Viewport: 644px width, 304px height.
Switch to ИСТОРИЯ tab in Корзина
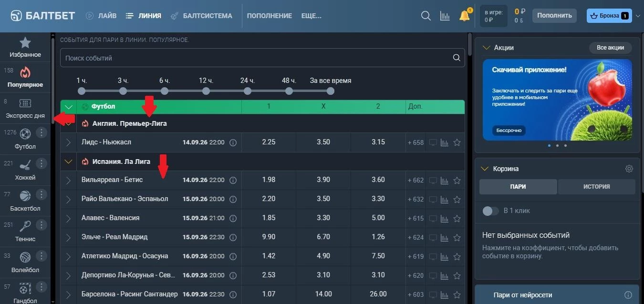(x=596, y=187)
